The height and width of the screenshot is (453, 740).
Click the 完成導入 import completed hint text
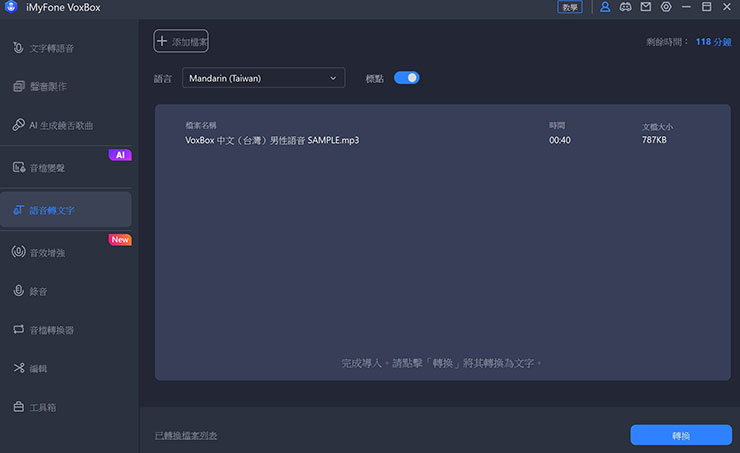coord(442,363)
